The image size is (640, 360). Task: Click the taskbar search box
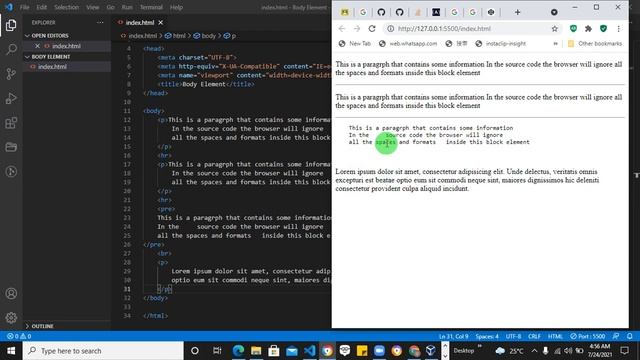(x=103, y=351)
